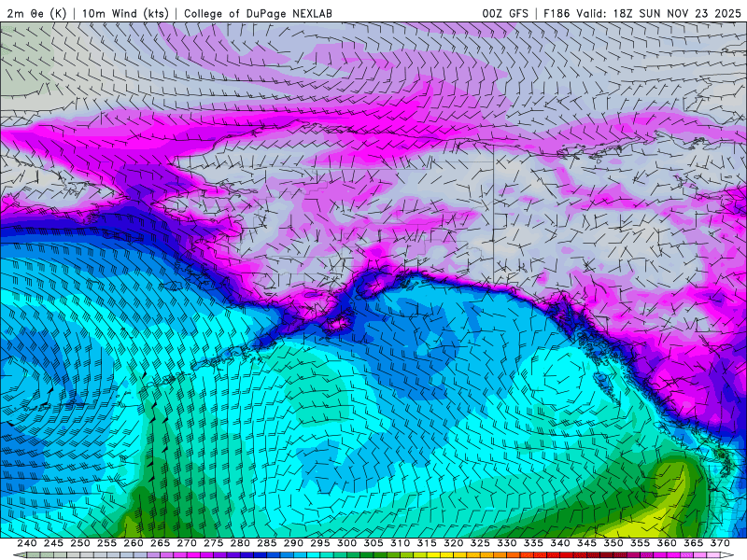Click the 290 scale number
747x560 pixels.
coord(293,543)
